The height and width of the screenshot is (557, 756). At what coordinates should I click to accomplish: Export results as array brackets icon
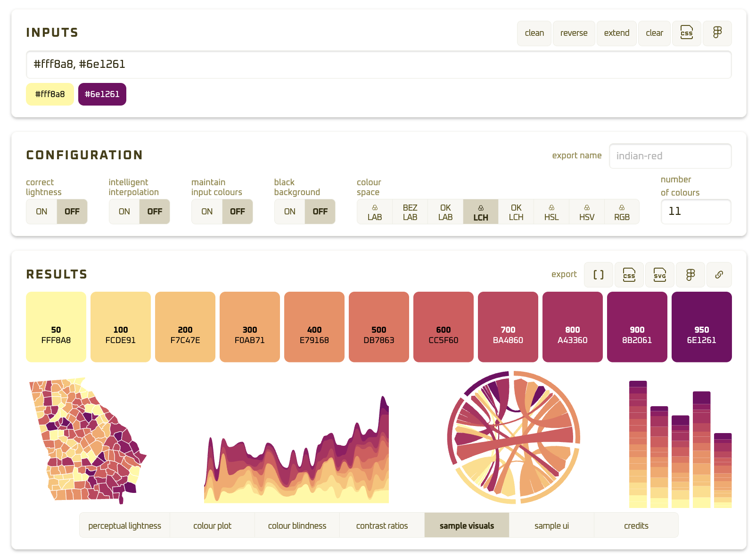coord(598,275)
